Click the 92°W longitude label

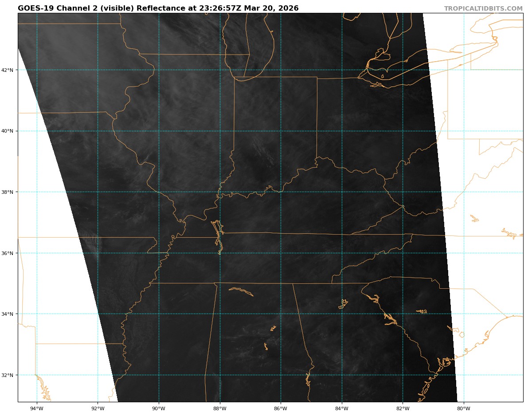pos(98,408)
